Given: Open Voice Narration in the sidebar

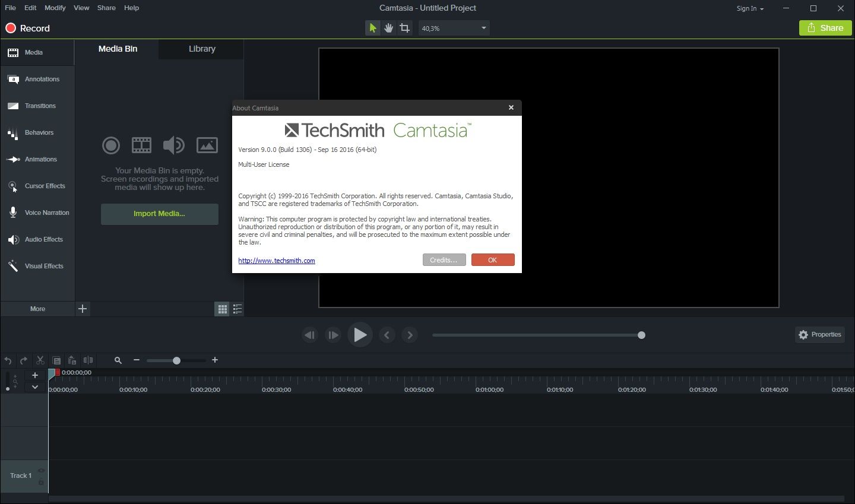Looking at the screenshot, I should click(37, 213).
